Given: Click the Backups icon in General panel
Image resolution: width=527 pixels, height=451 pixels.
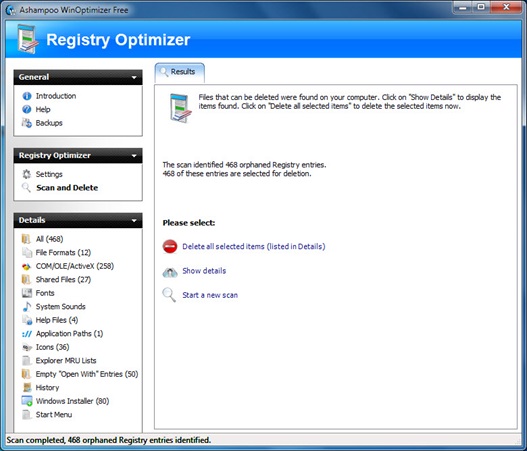Looking at the screenshot, I should (27, 123).
